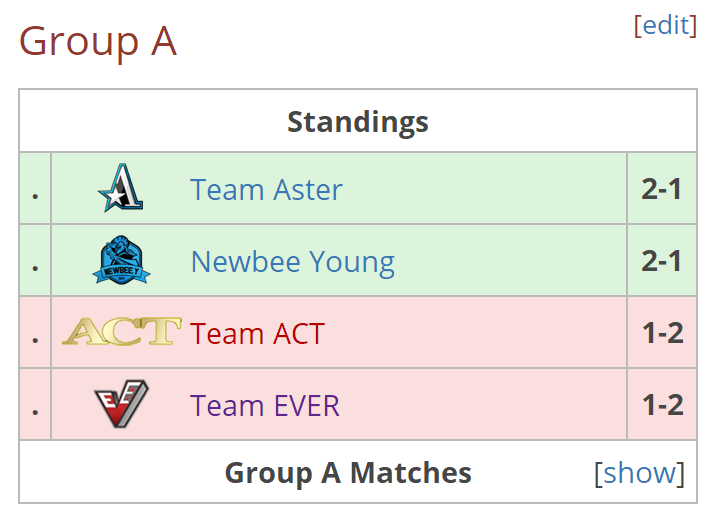Edit the Group A section
Screen dimensions: 727x512
point(665,25)
